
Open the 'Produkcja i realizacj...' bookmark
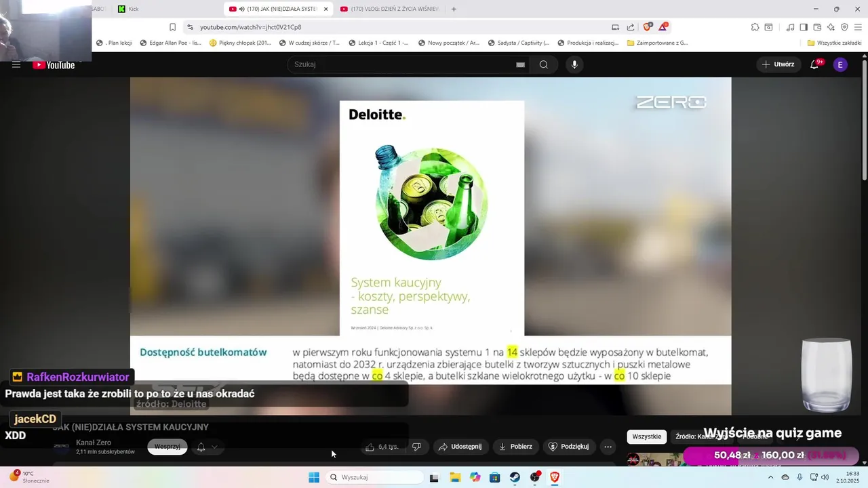pyautogui.click(x=588, y=43)
